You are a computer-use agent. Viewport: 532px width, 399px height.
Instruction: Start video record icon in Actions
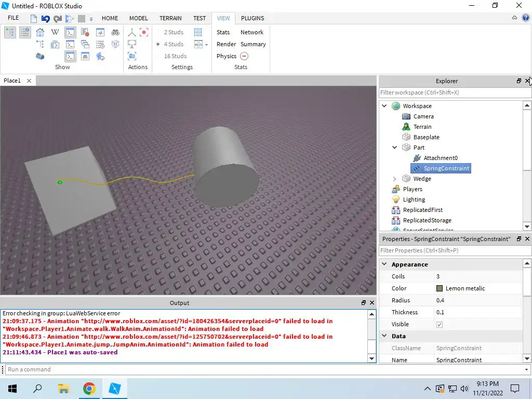(144, 32)
